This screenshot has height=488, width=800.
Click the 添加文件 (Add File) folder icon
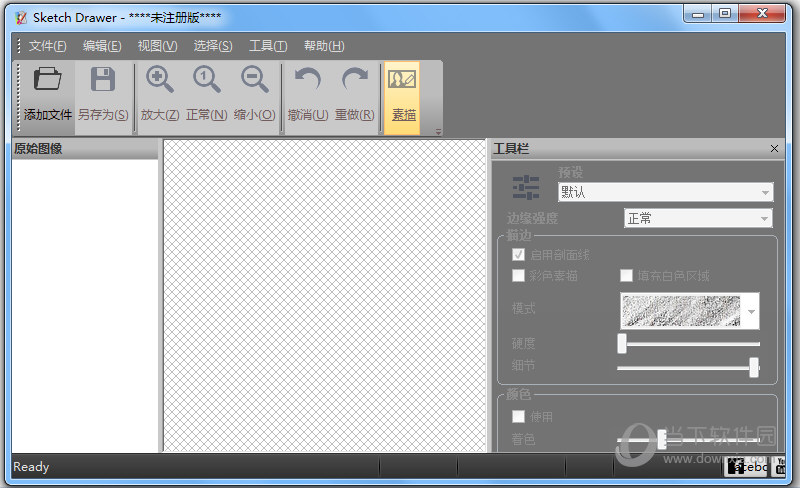[47, 79]
